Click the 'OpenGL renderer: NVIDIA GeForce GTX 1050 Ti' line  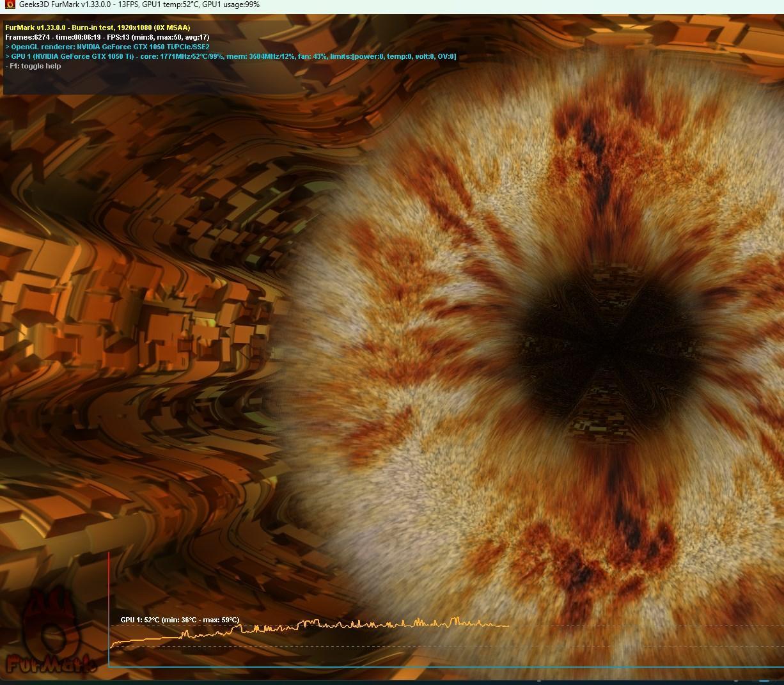[x=107, y=47]
